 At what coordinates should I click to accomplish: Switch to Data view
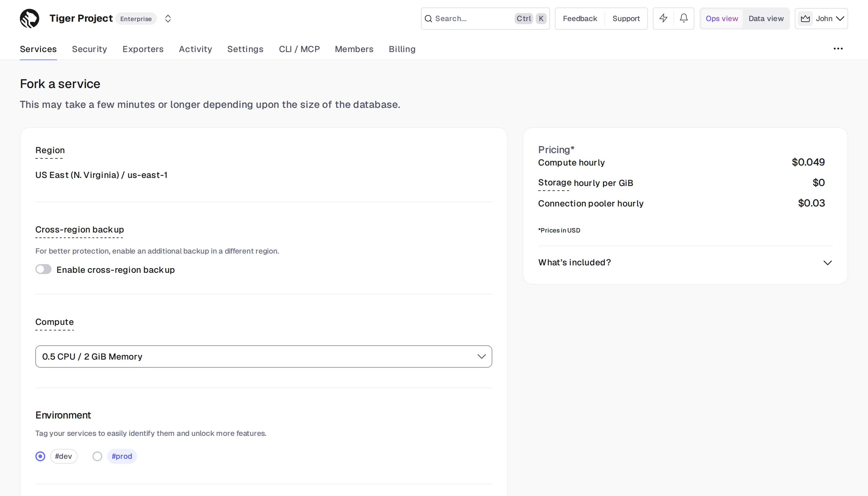(766, 18)
